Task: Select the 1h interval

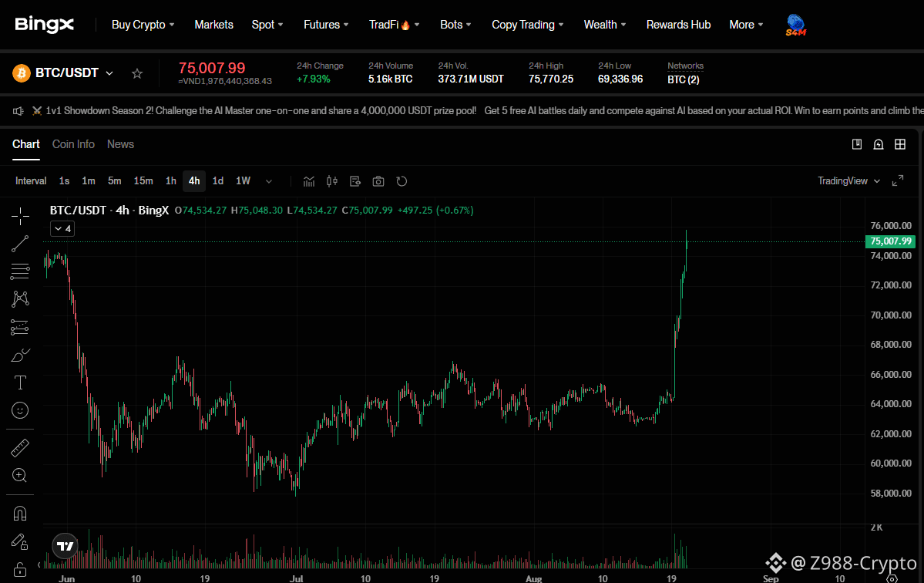Action: [x=171, y=181]
